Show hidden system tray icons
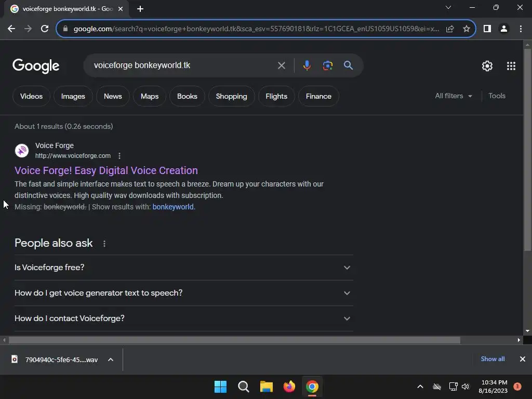Image resolution: width=532 pixels, height=399 pixels. [420, 387]
